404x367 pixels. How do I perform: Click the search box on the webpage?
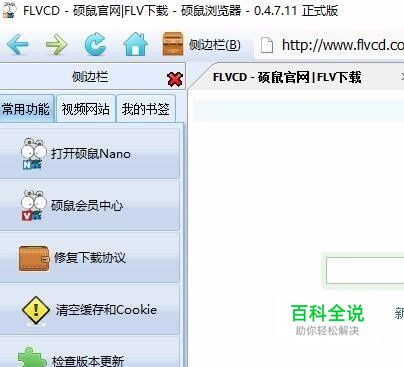pyautogui.click(x=365, y=271)
